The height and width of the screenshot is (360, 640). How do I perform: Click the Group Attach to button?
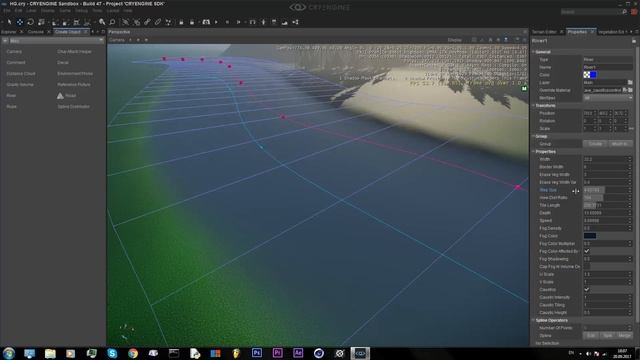tap(620, 144)
